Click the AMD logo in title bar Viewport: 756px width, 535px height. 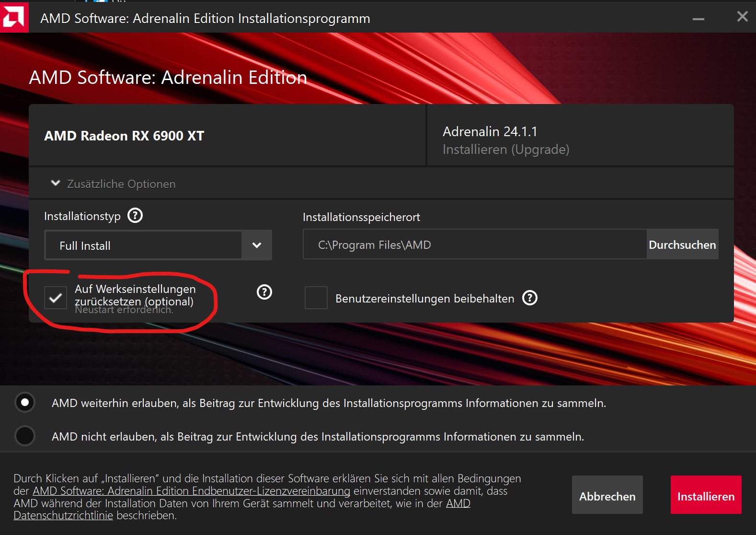point(13,17)
